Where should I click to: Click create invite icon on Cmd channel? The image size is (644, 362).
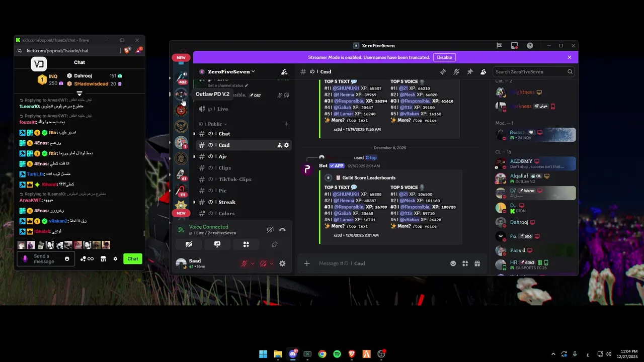coord(279,145)
